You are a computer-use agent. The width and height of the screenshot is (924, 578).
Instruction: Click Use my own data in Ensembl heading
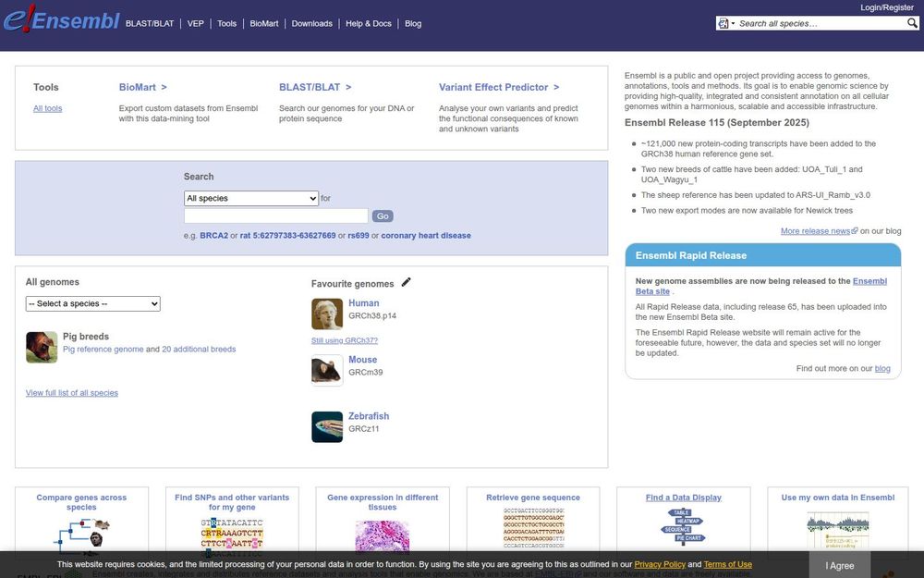[838, 498]
